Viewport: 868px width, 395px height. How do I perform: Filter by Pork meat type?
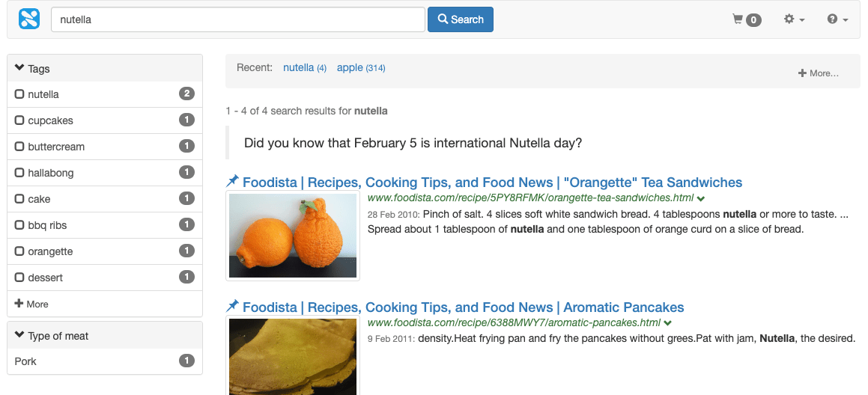[25, 361]
